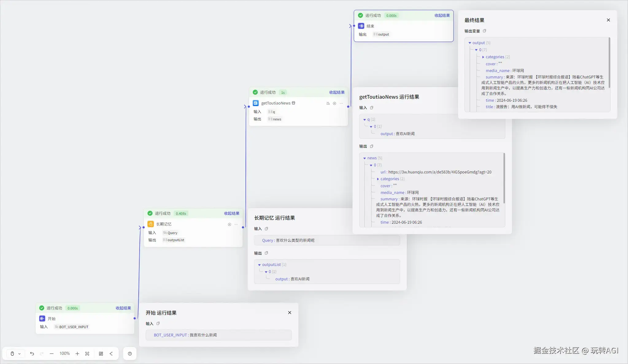Image resolution: width=628 pixels, height=364 pixels.
Task: Zoom out with the minus icon
Action: (x=52, y=354)
